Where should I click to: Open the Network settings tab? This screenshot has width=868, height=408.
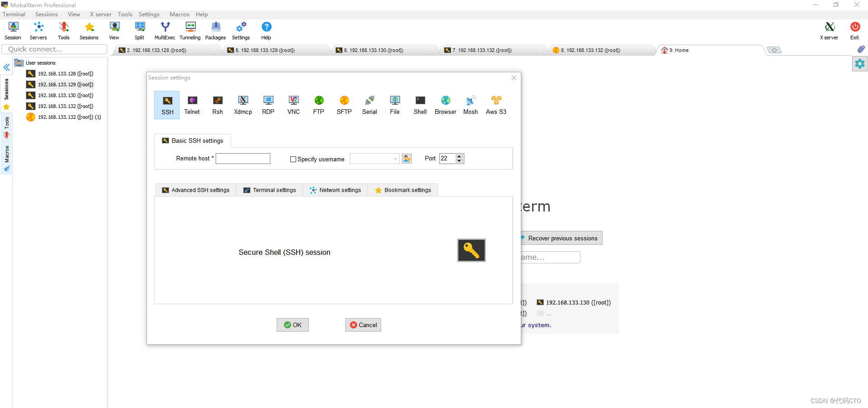click(x=335, y=190)
